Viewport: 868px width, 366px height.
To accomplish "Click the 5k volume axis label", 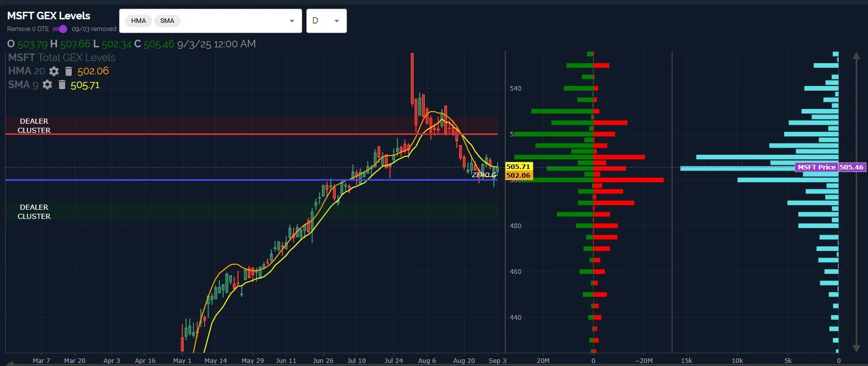I will 788,360.
